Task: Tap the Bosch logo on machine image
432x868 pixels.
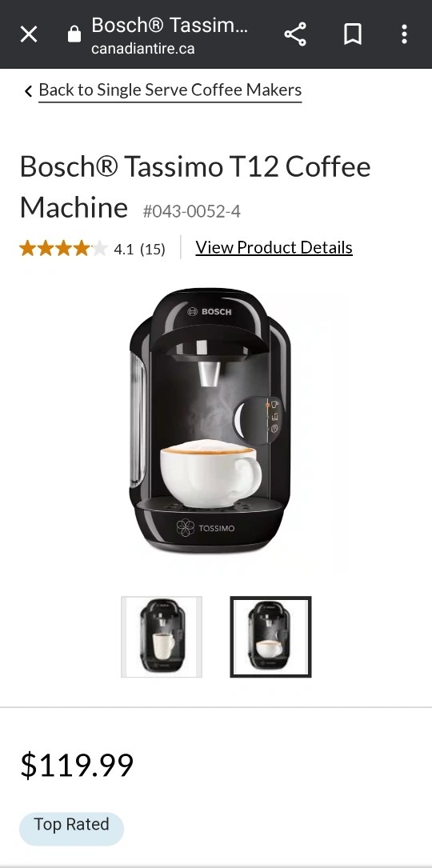Action: pyautogui.click(x=210, y=312)
